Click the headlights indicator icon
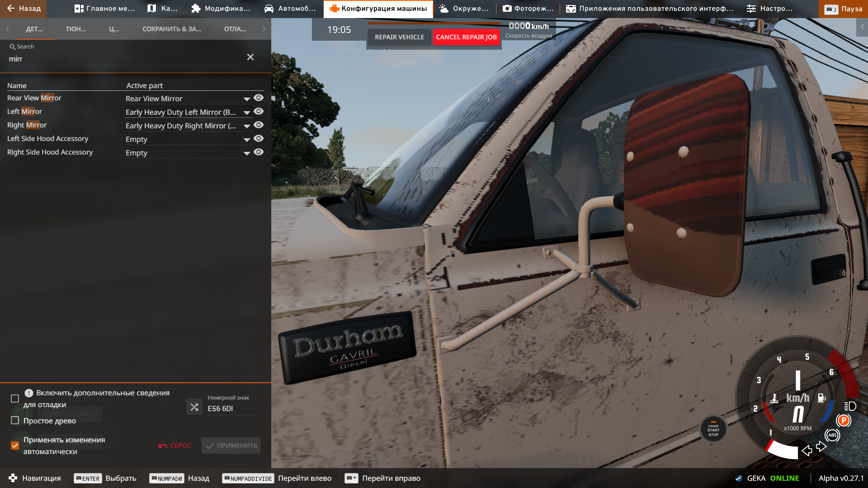The width and height of the screenshot is (868, 488). point(850,406)
